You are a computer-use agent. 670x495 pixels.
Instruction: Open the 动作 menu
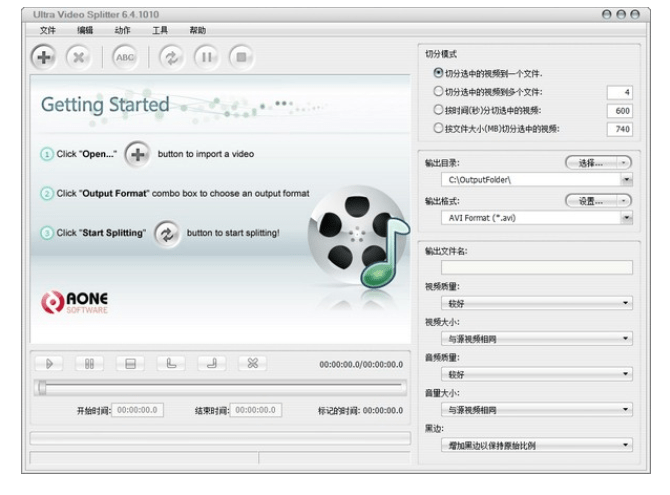click(x=123, y=30)
